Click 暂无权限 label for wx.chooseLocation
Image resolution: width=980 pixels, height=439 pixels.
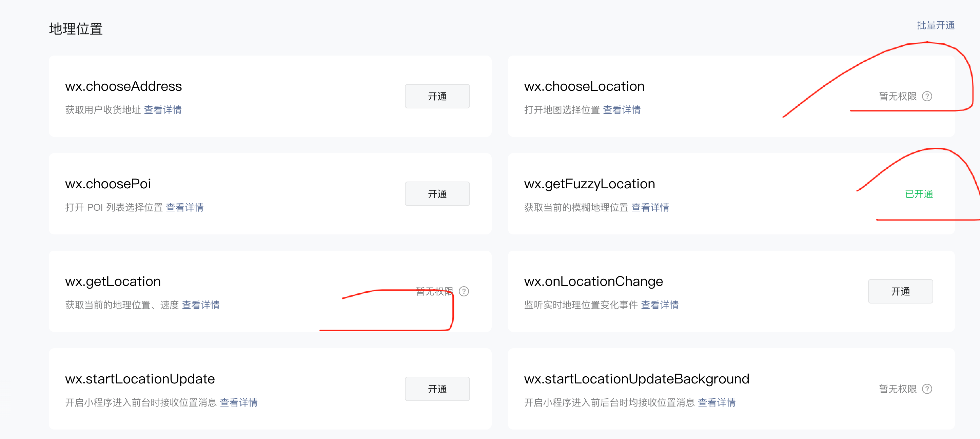[x=898, y=96]
